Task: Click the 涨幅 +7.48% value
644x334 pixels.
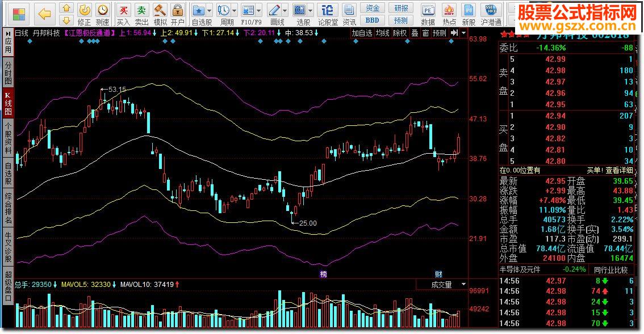Action: 553,201
